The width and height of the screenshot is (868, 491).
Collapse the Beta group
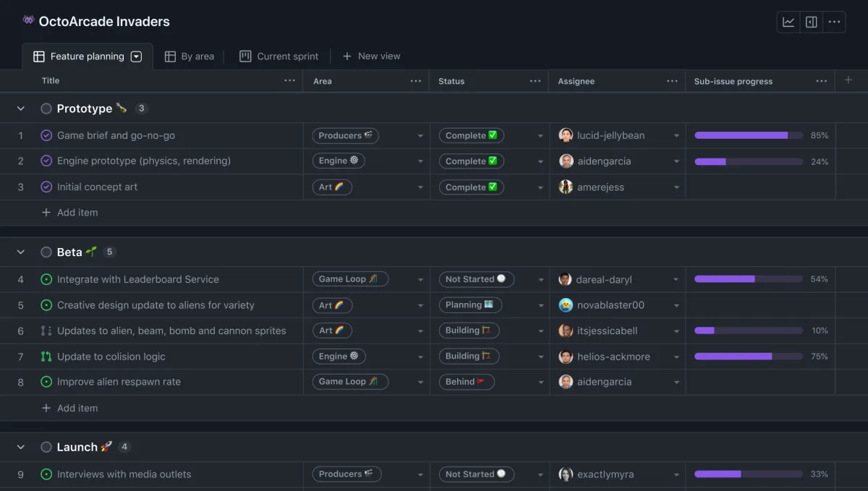tap(20, 252)
